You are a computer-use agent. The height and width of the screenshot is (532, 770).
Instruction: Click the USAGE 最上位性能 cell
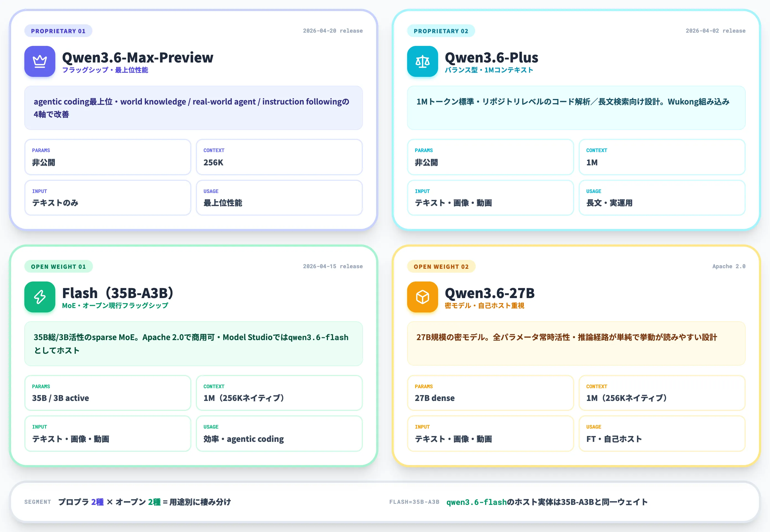coord(279,198)
